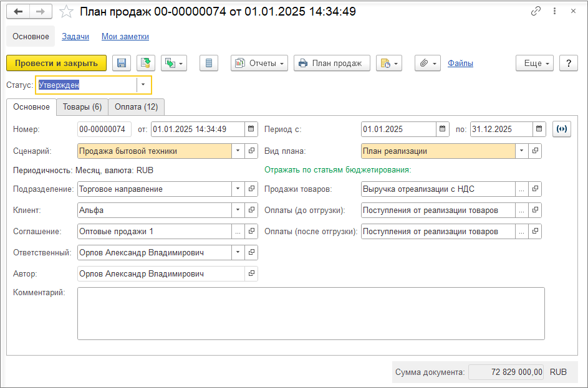The width and height of the screenshot is (588, 388).
Task: Open help with question mark button
Action: 569,64
